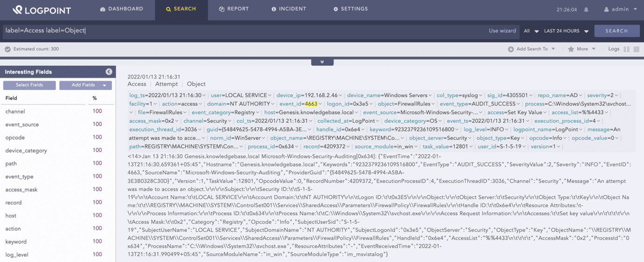Click the Attempt label on the log entry

[x=166, y=84]
